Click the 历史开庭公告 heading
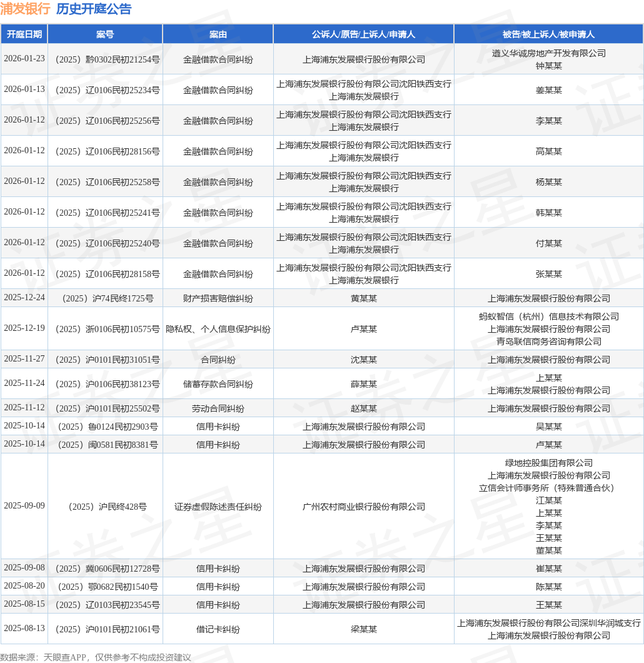Viewport: 644px width, 663px height. click(94, 9)
